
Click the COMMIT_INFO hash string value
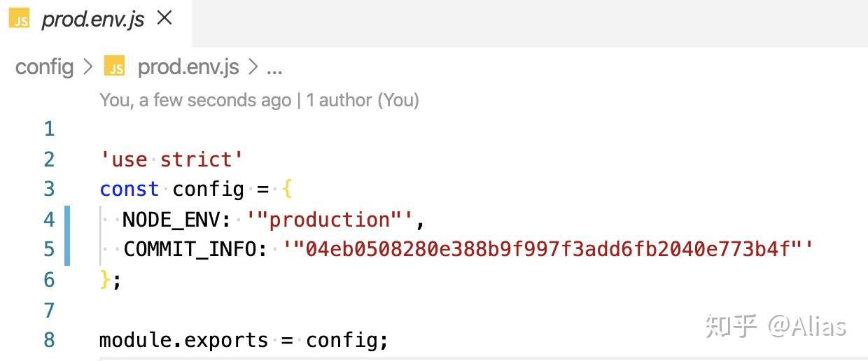pyautogui.click(x=548, y=249)
